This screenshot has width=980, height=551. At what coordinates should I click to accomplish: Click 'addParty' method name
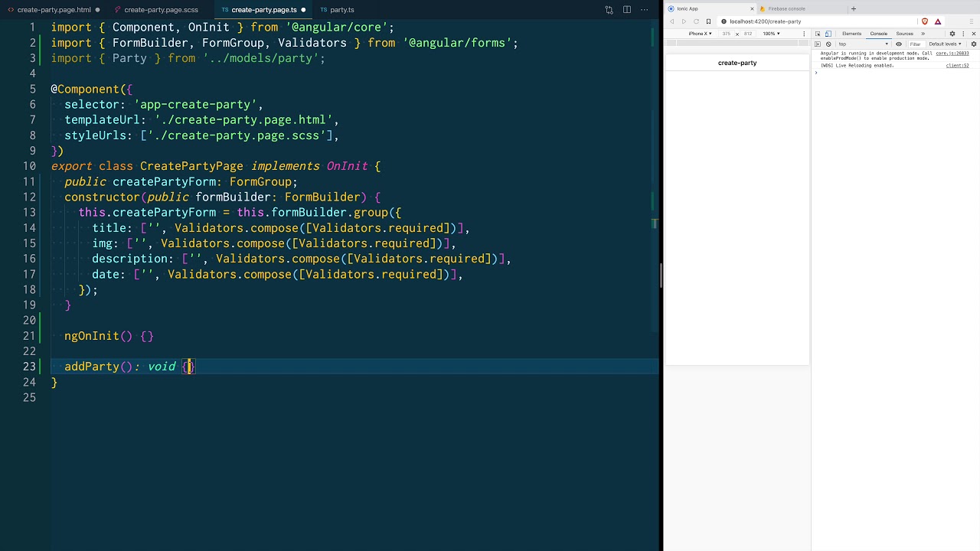point(92,367)
